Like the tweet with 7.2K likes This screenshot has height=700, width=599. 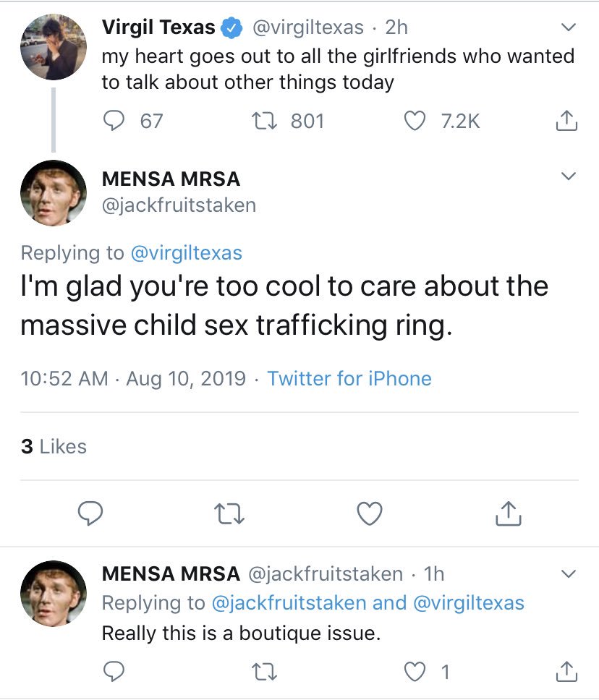415,121
